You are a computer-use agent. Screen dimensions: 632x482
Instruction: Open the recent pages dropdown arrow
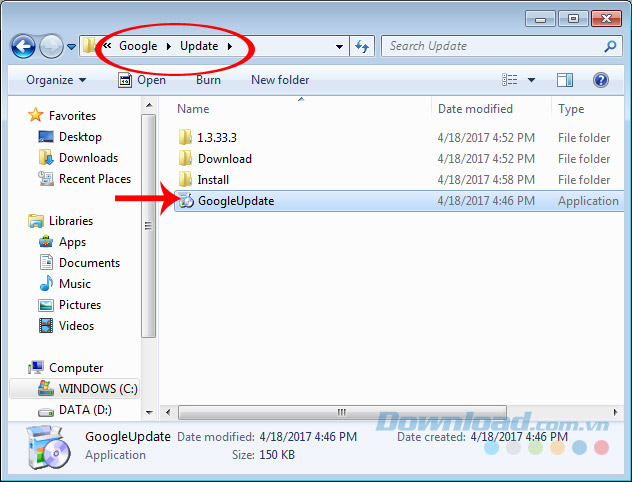point(71,47)
